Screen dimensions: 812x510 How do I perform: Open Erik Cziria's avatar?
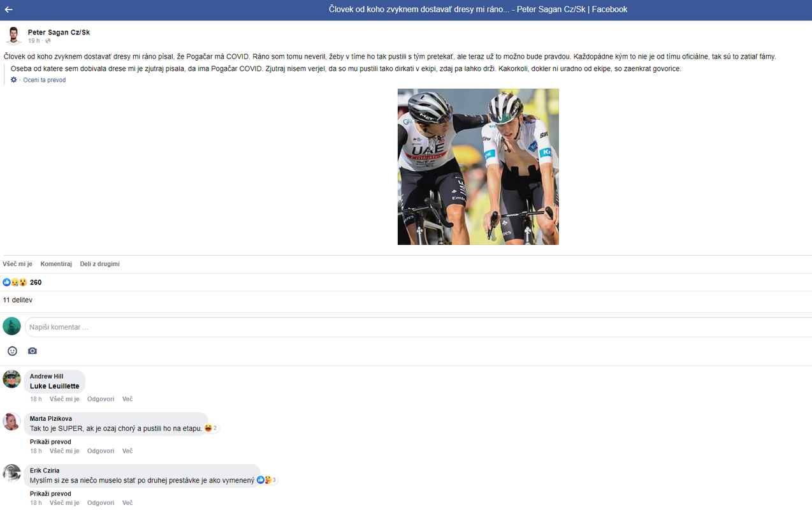pos(11,473)
